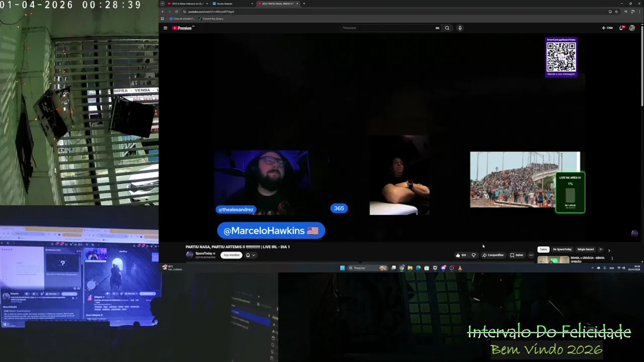Click the Salvar save button
The image size is (644, 362).
click(517, 255)
